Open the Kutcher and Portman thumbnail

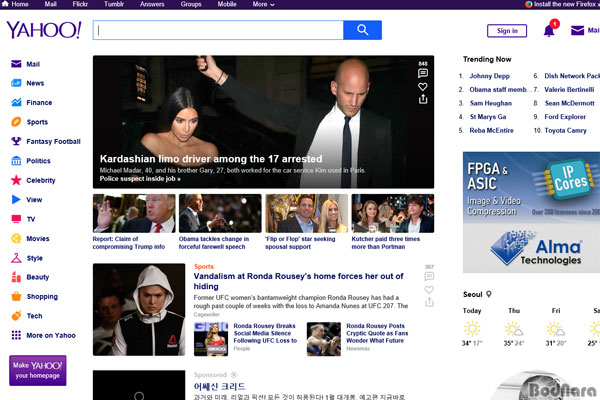point(393,213)
